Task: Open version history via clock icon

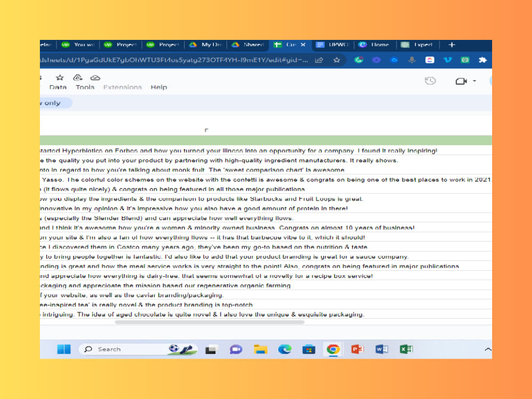Action: (430, 80)
